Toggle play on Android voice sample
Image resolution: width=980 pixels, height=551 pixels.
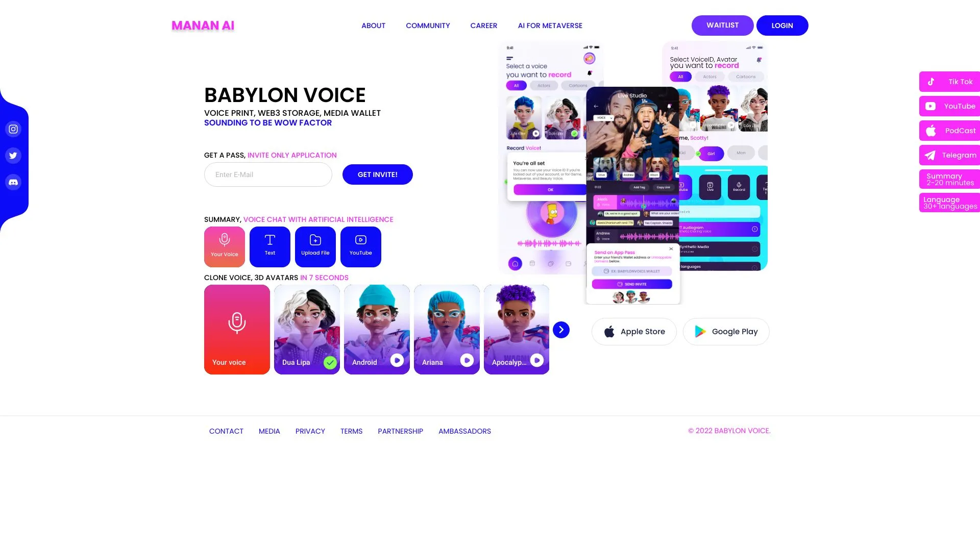(397, 360)
